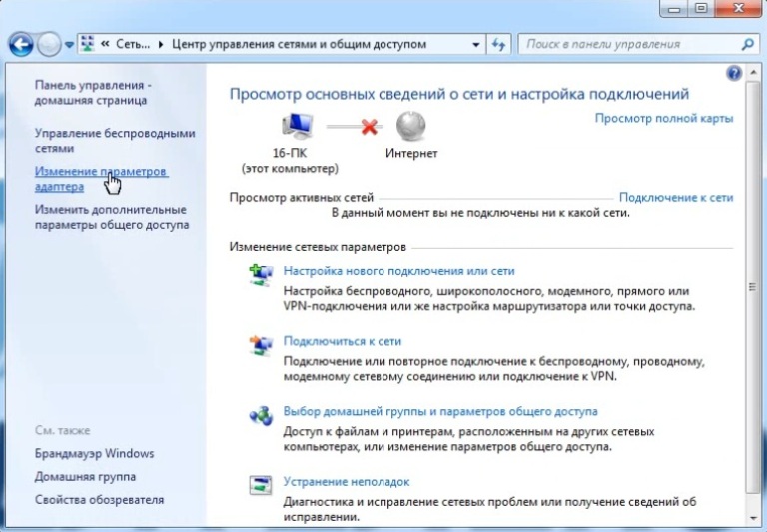Open 'Домашняя группа' link
Screen dimensions: 767x532
coord(85,476)
